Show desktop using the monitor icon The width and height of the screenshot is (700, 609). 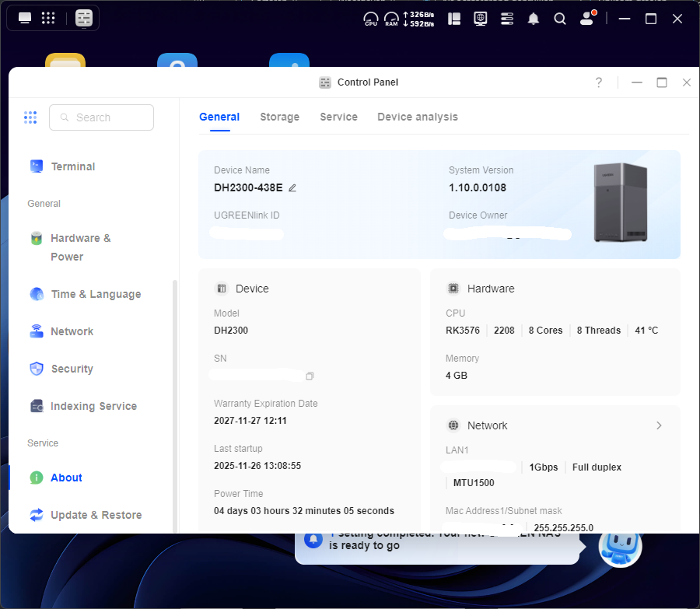click(25, 18)
